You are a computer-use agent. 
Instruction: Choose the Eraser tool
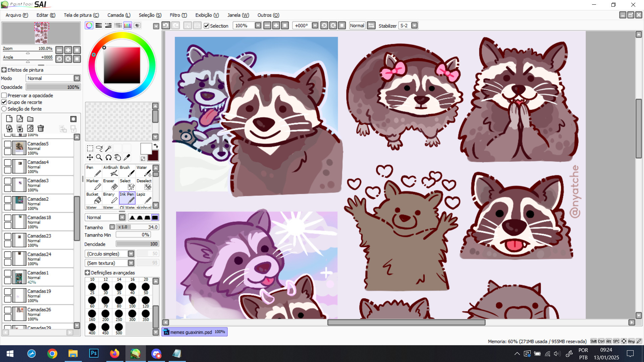click(x=110, y=184)
